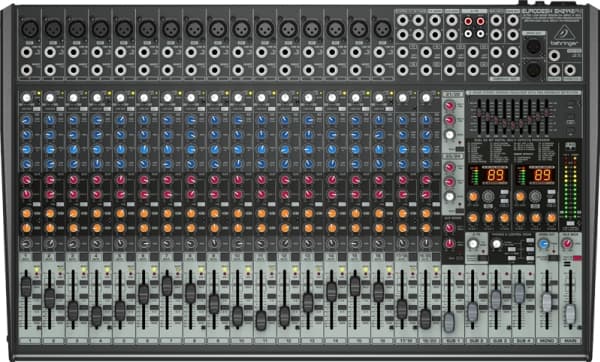Select the SUB 1 group fader
This screenshot has width=600, height=362.
click(449, 321)
